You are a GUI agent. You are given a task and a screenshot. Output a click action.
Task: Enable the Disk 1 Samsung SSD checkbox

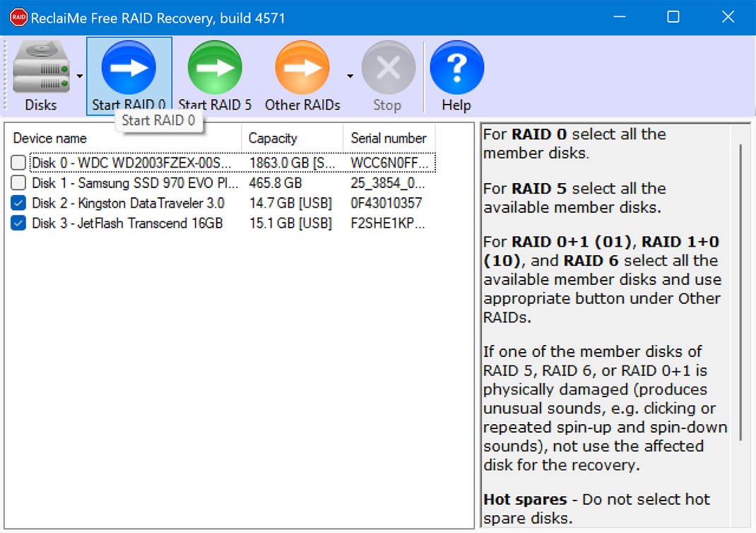(18, 183)
